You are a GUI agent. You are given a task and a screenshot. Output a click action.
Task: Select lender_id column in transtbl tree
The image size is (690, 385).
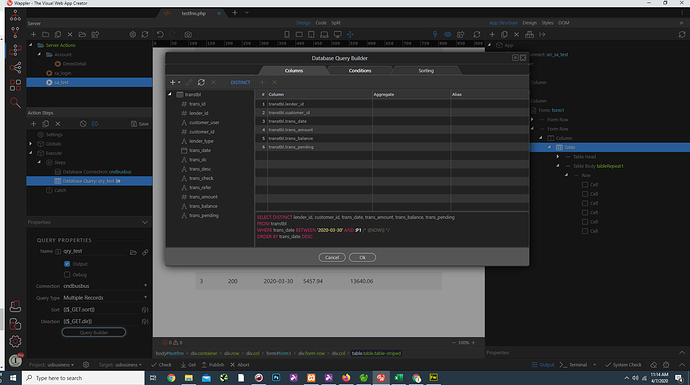198,113
